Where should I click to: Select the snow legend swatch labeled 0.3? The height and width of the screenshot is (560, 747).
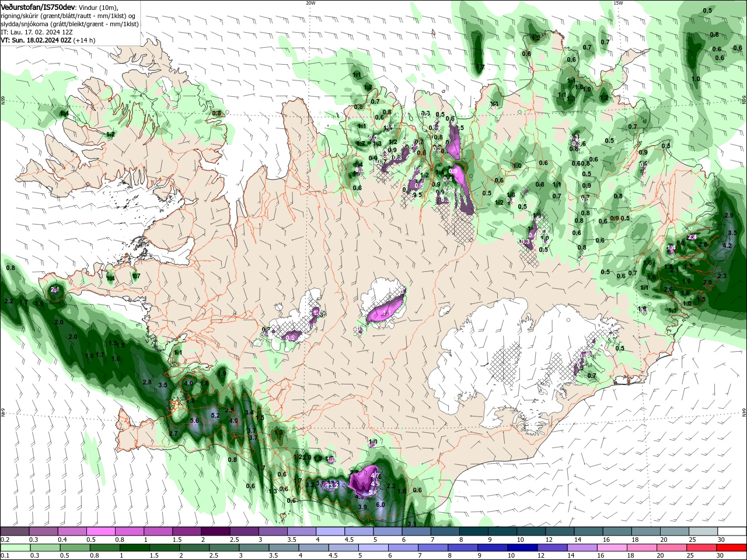tap(43, 531)
